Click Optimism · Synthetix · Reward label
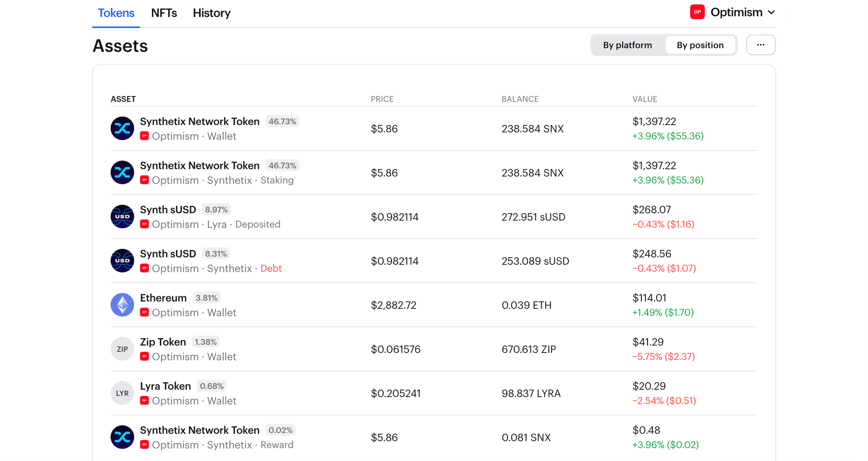 coord(223,445)
